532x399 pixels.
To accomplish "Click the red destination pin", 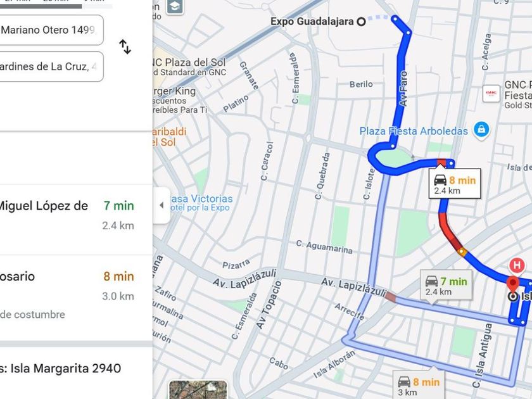I will point(512,284).
